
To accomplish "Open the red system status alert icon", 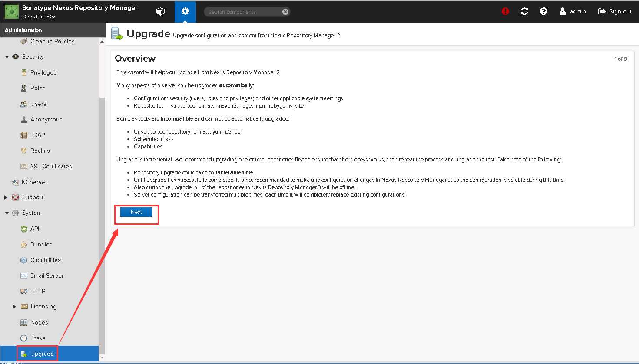I will point(505,12).
